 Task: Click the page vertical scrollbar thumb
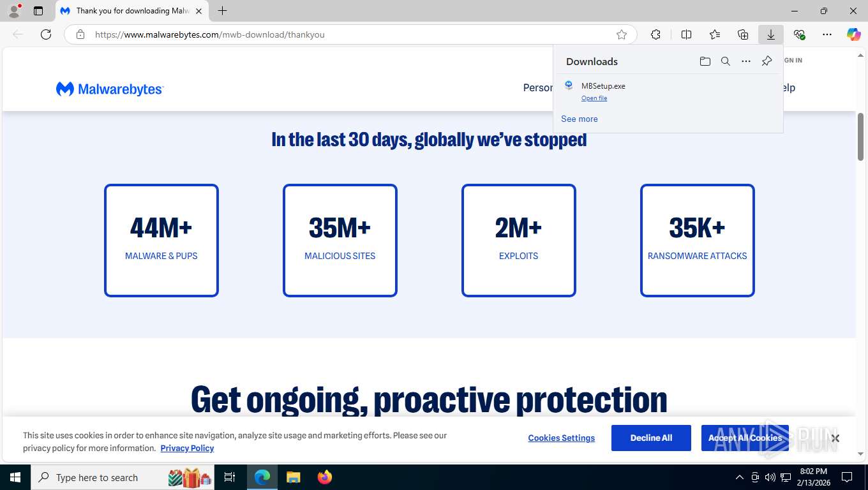click(861, 137)
